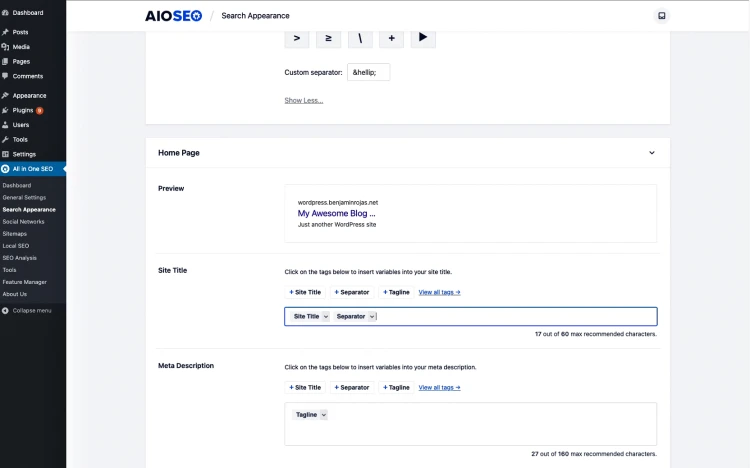Screen dimensions: 750x468
Task: Go to Local SEO submenu
Action: (x=16, y=246)
